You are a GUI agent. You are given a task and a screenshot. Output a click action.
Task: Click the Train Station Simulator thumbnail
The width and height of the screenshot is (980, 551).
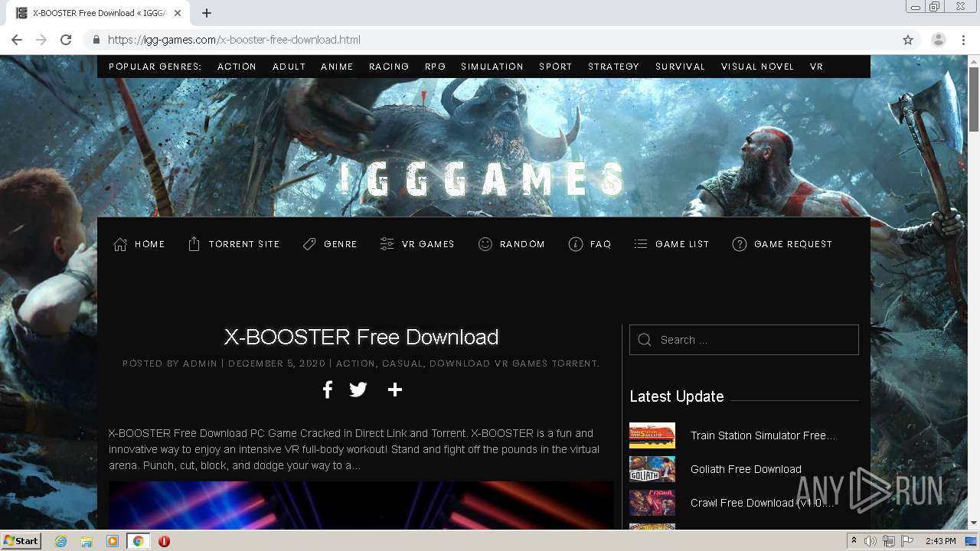(652, 435)
